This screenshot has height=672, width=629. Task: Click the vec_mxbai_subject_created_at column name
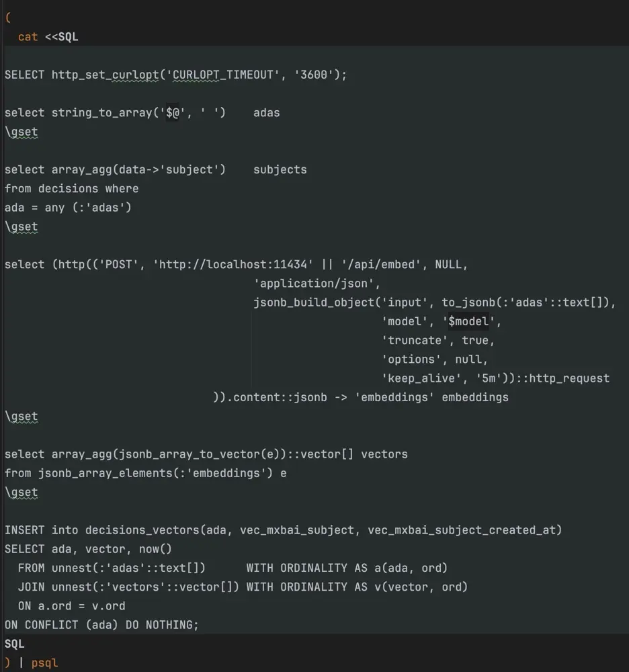pyautogui.click(x=464, y=530)
